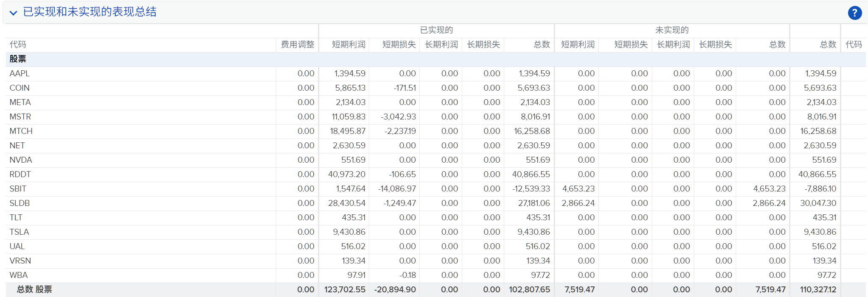Select the TSLA stock symbol

tap(19, 232)
